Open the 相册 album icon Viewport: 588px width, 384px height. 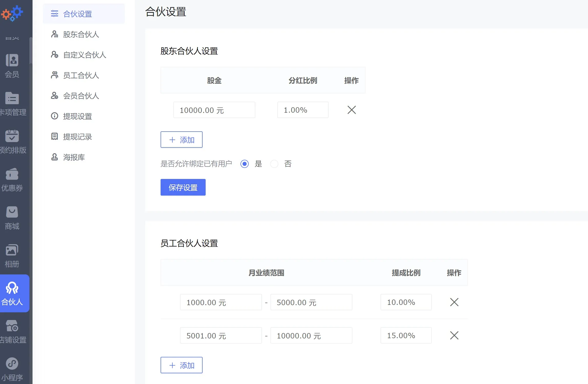point(12,250)
